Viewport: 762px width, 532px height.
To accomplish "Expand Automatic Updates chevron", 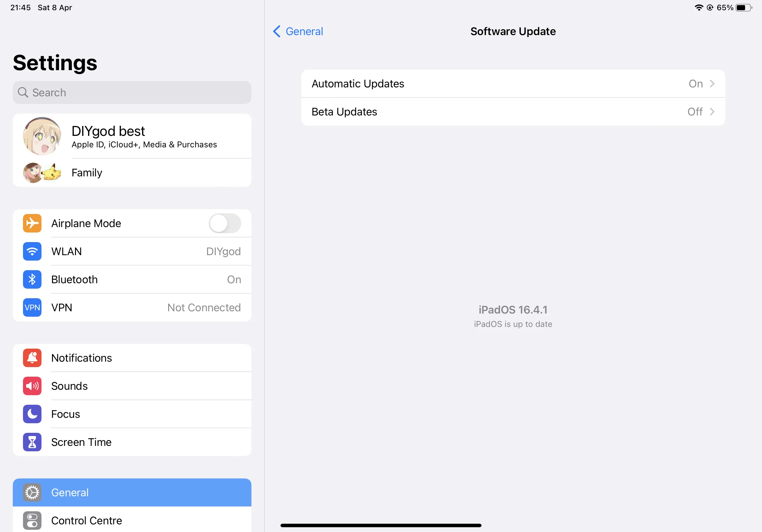I will 712,84.
